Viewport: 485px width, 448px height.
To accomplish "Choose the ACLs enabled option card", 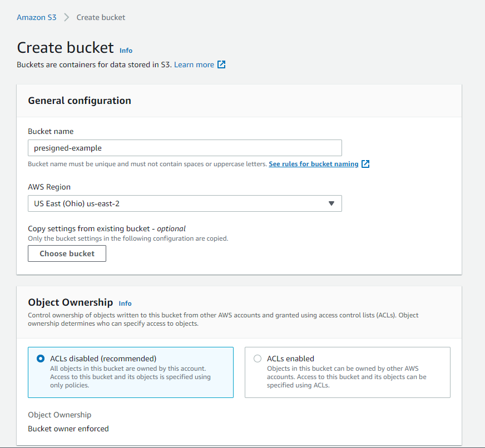I will (x=348, y=372).
